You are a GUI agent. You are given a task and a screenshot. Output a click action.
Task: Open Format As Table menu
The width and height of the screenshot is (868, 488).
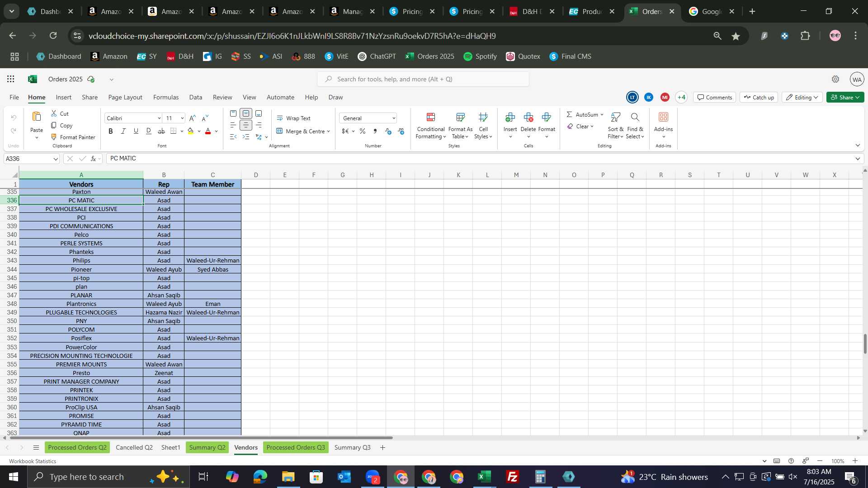coord(460,126)
